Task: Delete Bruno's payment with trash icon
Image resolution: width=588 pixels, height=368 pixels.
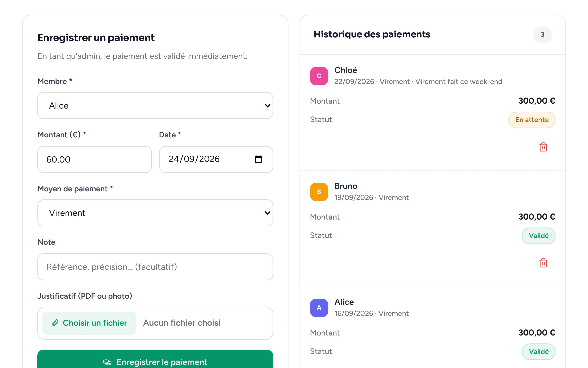Action: click(543, 263)
